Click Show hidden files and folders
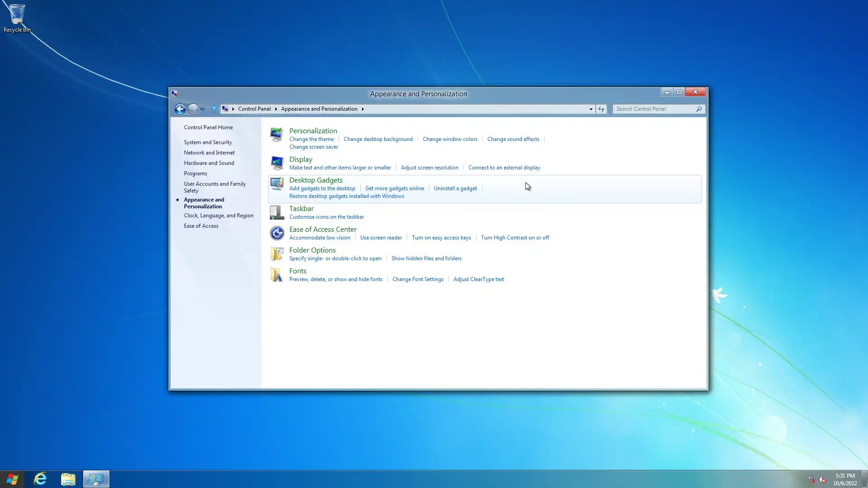 pos(426,258)
